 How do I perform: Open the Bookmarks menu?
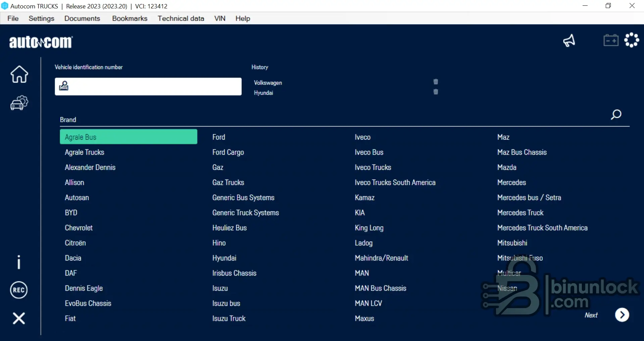(130, 18)
